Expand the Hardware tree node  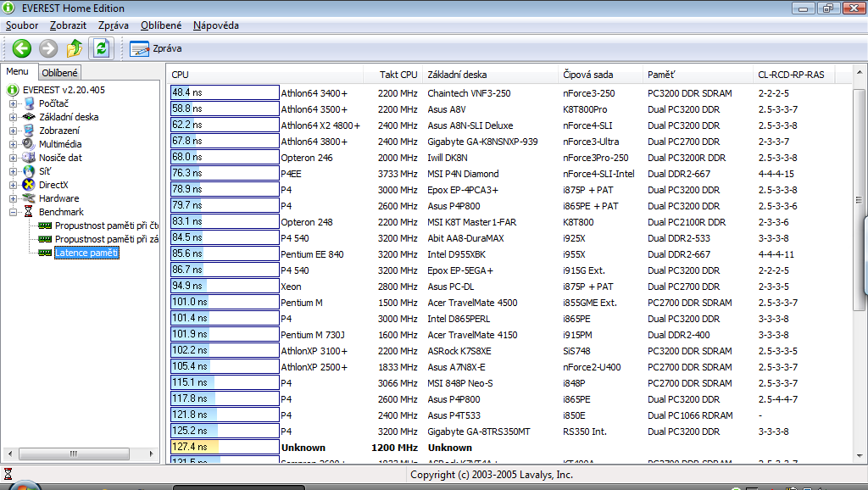(x=13, y=198)
